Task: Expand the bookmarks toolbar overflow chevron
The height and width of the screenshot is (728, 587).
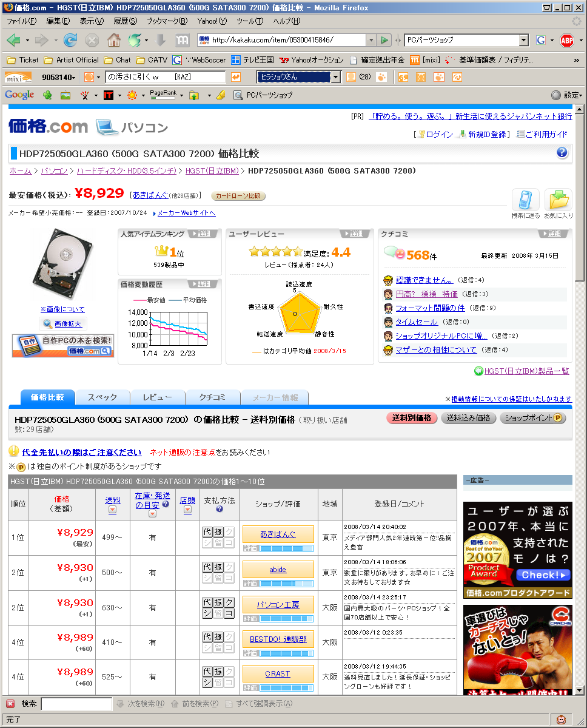Action: point(577,60)
